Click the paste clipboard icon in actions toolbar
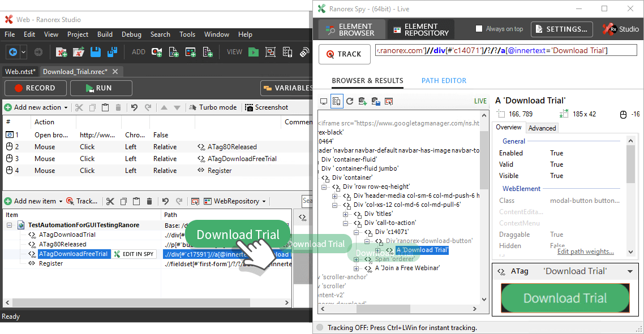Image resolution: width=644 pixels, height=334 pixels. click(105, 107)
